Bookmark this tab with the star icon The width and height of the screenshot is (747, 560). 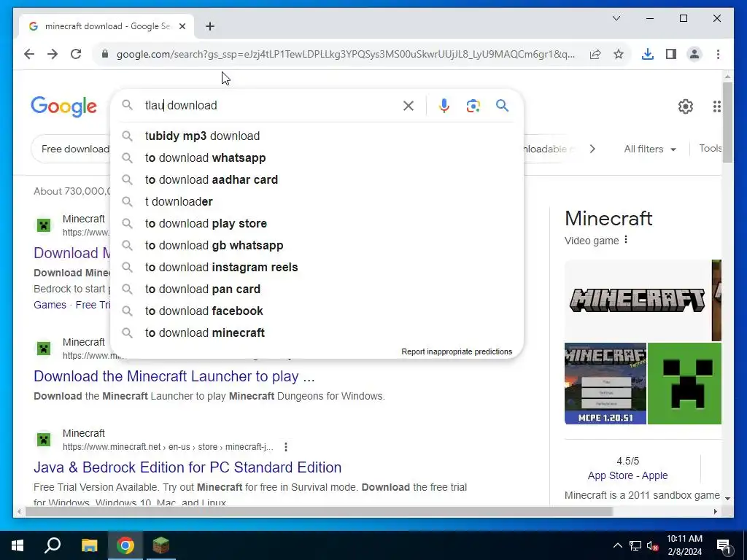tap(619, 54)
